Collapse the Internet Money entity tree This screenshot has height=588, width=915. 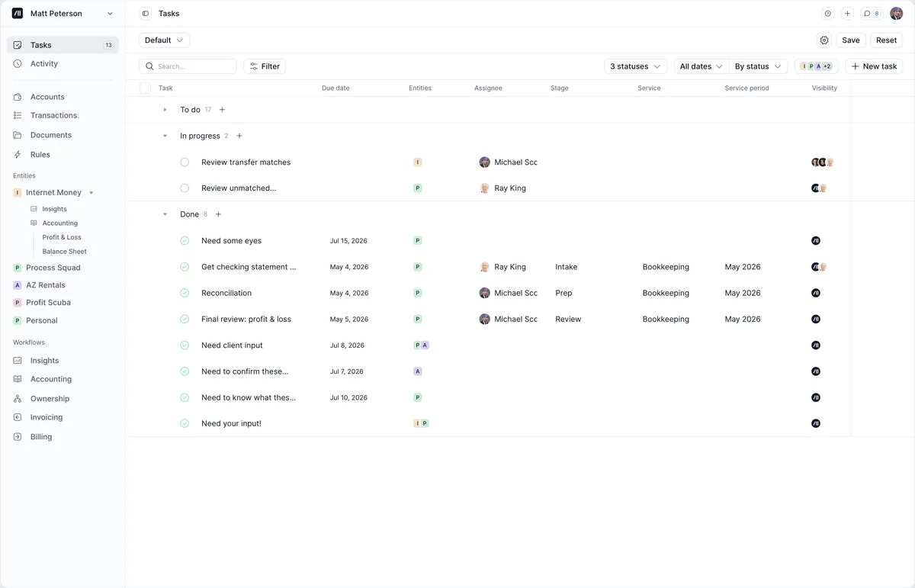pyautogui.click(x=91, y=193)
